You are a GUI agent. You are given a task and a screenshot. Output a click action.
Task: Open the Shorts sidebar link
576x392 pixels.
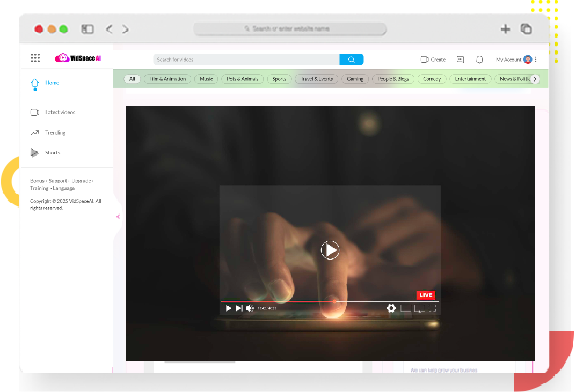[53, 153]
